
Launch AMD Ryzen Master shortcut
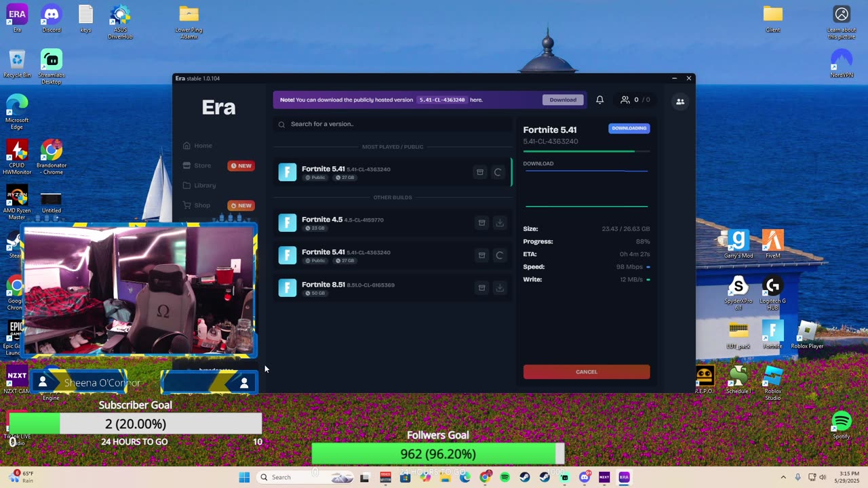17,203
